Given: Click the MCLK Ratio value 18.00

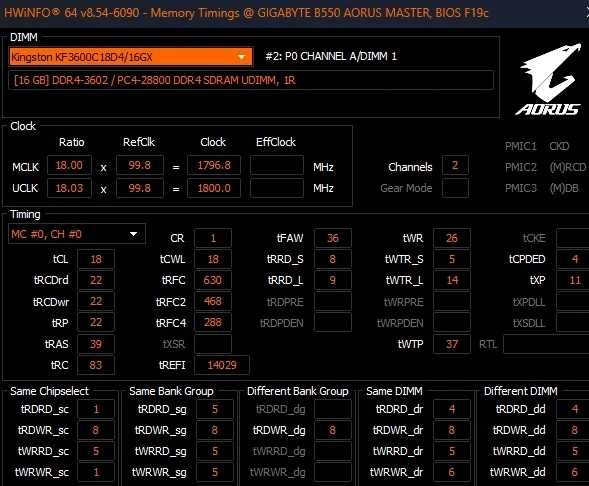Looking at the screenshot, I should click(69, 166).
